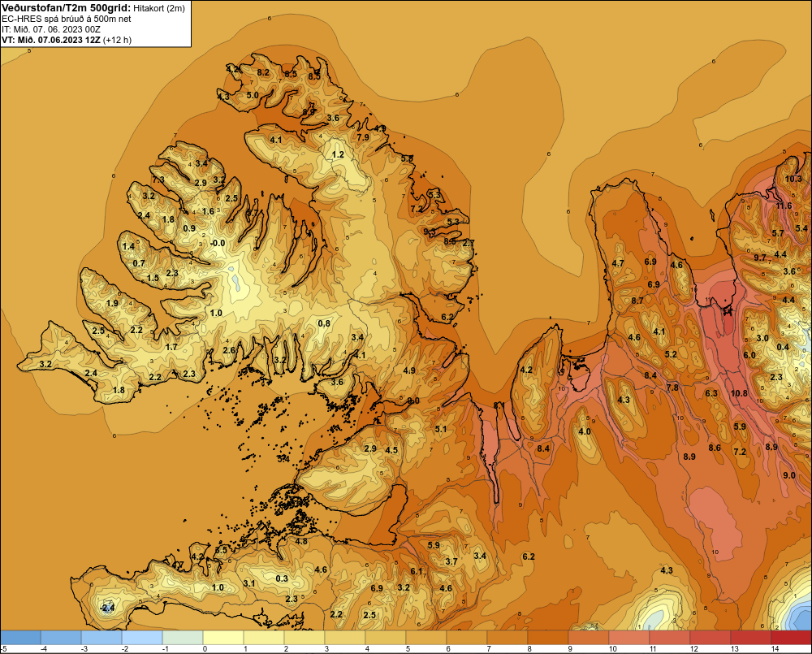
Task: Click the '5.1' temperature value
Action: [441, 429]
